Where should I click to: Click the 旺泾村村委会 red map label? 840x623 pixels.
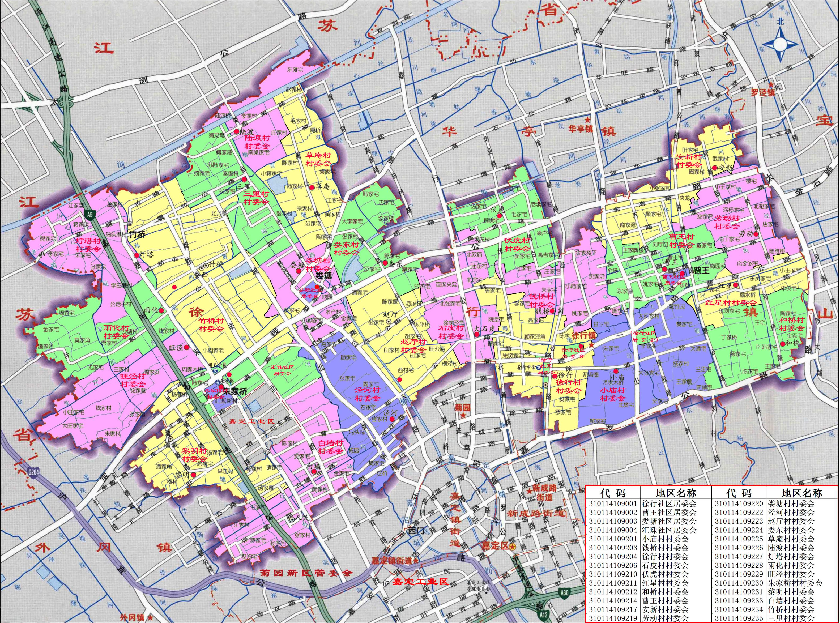click(x=133, y=380)
